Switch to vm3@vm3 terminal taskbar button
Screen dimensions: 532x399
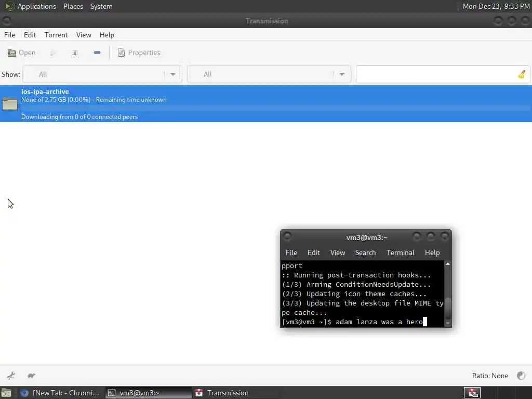(148, 393)
